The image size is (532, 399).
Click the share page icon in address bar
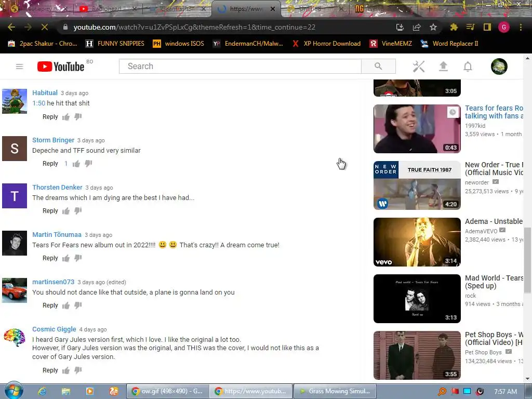[417, 27]
